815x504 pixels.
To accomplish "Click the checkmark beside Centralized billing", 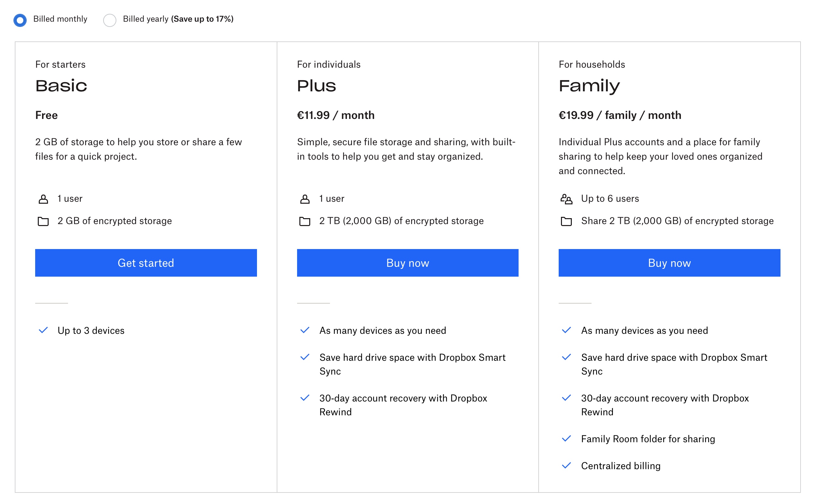I will coord(566,465).
